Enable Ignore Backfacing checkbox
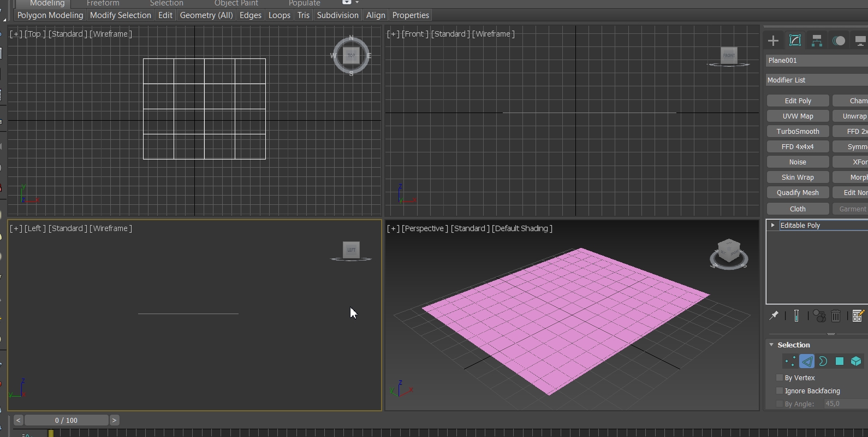 coord(780,391)
